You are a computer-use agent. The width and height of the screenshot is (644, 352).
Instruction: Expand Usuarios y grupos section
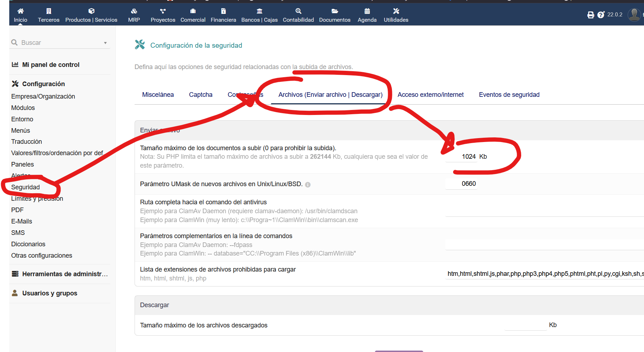50,293
